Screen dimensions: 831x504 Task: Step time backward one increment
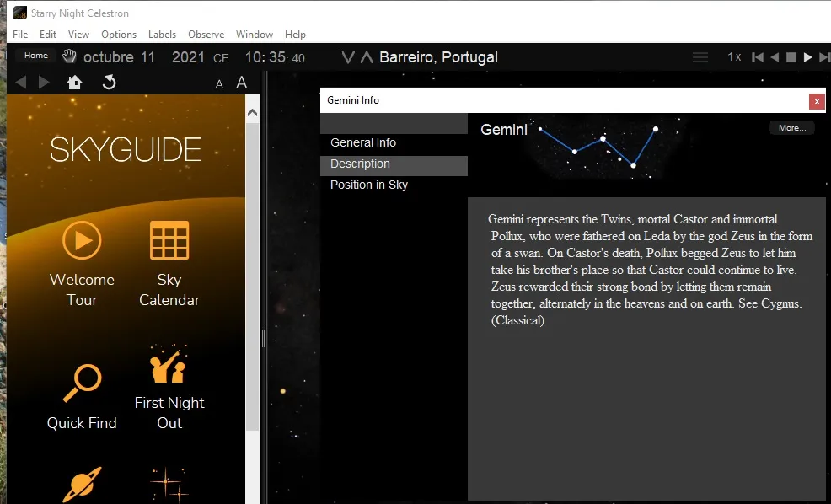click(758, 57)
